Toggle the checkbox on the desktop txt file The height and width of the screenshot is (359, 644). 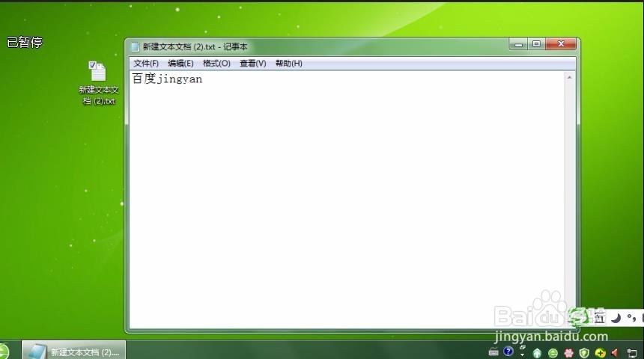click(92, 65)
